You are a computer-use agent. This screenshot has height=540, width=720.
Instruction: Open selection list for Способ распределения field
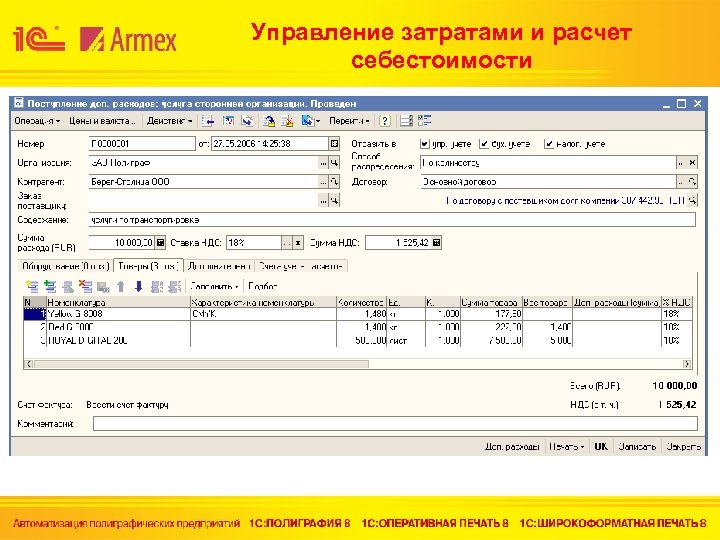[x=681, y=163]
